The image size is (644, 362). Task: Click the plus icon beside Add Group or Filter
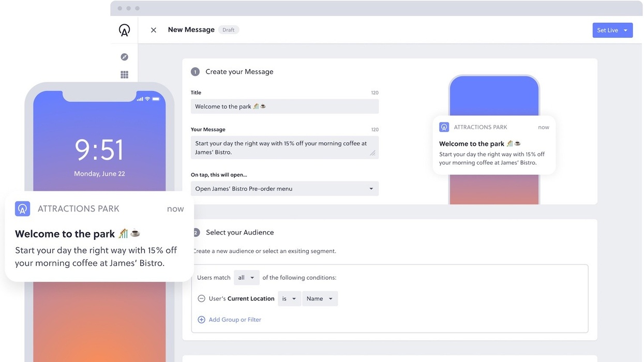[202, 320]
